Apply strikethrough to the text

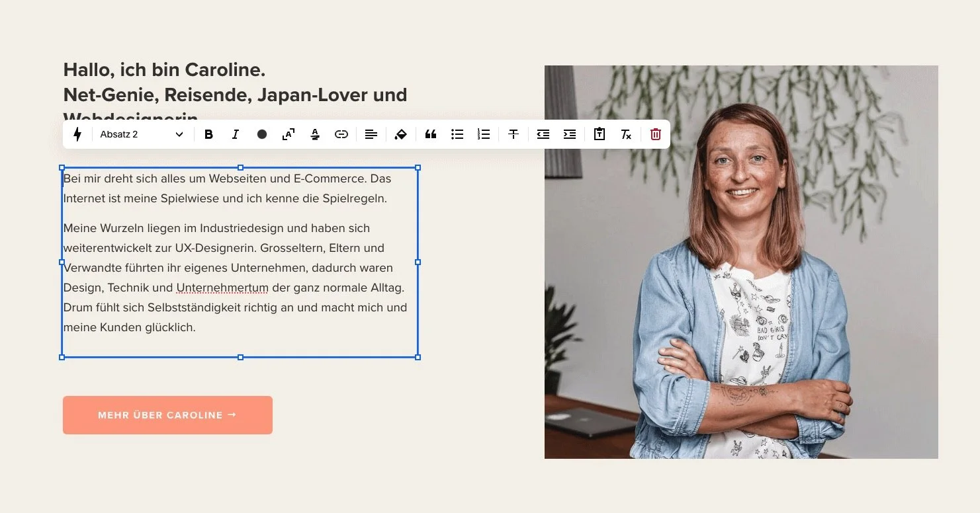[x=513, y=134]
